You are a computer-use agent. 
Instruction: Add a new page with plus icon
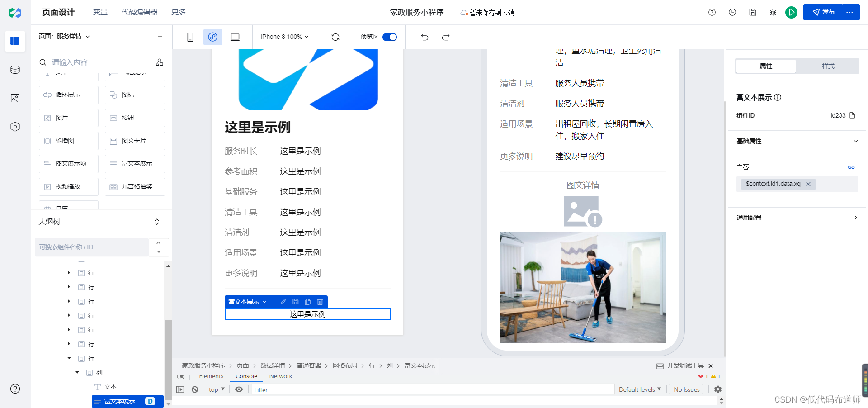point(160,37)
